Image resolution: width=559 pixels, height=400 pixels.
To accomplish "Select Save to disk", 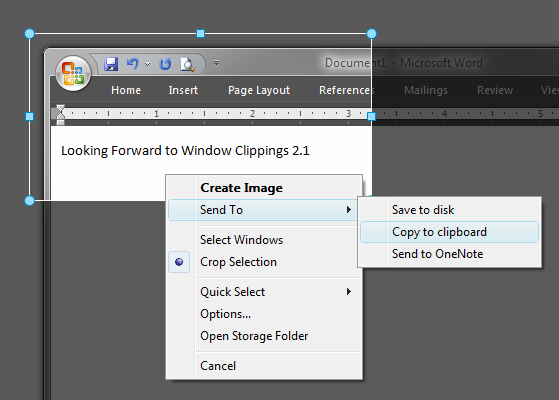I will [x=450, y=210].
